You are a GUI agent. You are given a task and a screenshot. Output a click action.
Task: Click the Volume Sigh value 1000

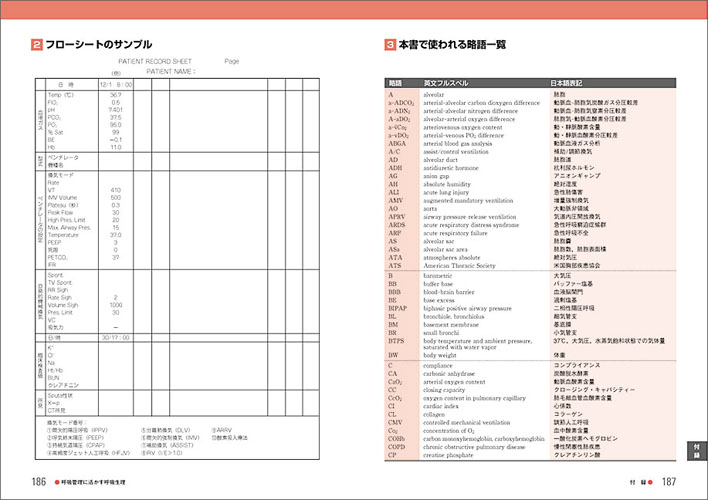click(x=116, y=303)
